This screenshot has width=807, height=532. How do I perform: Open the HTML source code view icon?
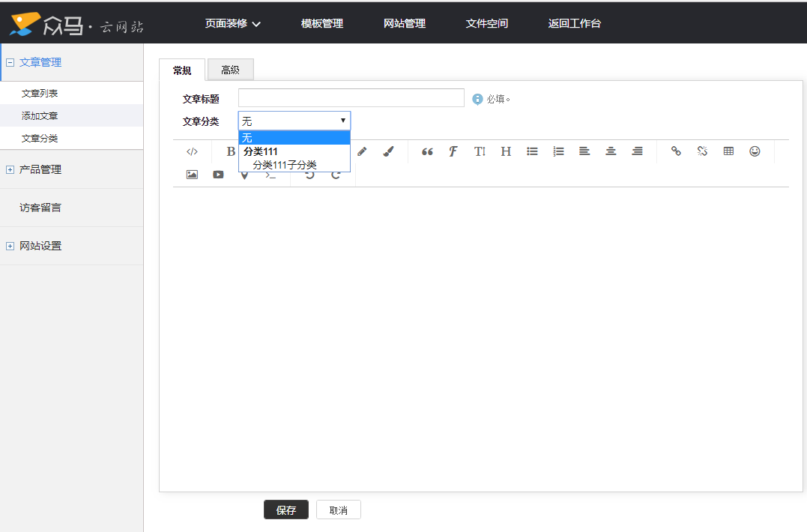(x=192, y=151)
